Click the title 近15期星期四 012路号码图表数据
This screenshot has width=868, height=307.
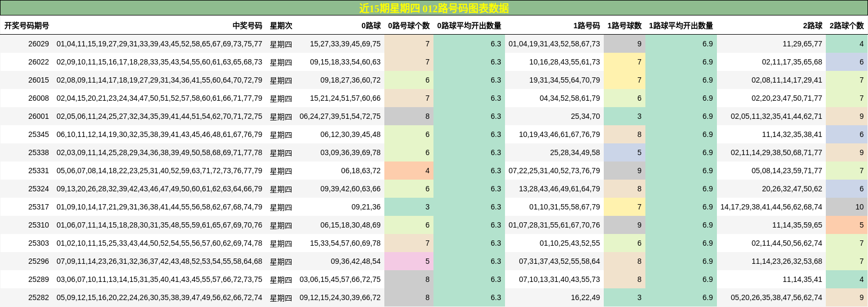click(x=433, y=8)
